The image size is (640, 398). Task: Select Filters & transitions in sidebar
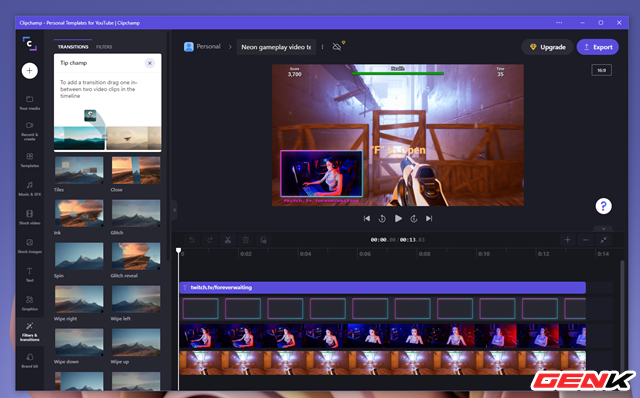point(29,332)
